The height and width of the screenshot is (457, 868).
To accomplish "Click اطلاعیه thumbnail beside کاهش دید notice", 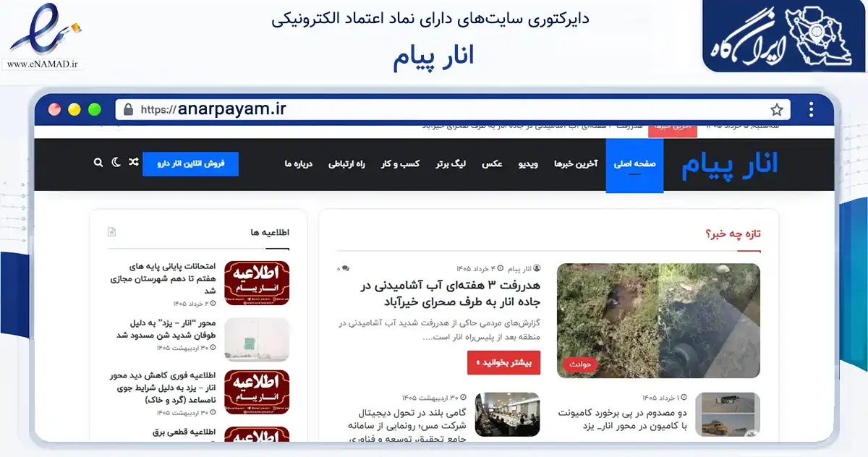I will [x=257, y=392].
